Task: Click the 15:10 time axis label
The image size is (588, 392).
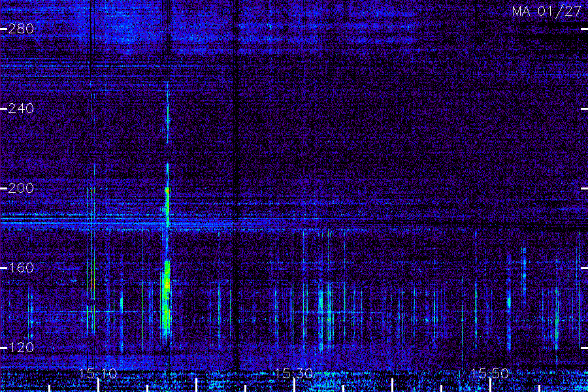Action: click(x=98, y=374)
